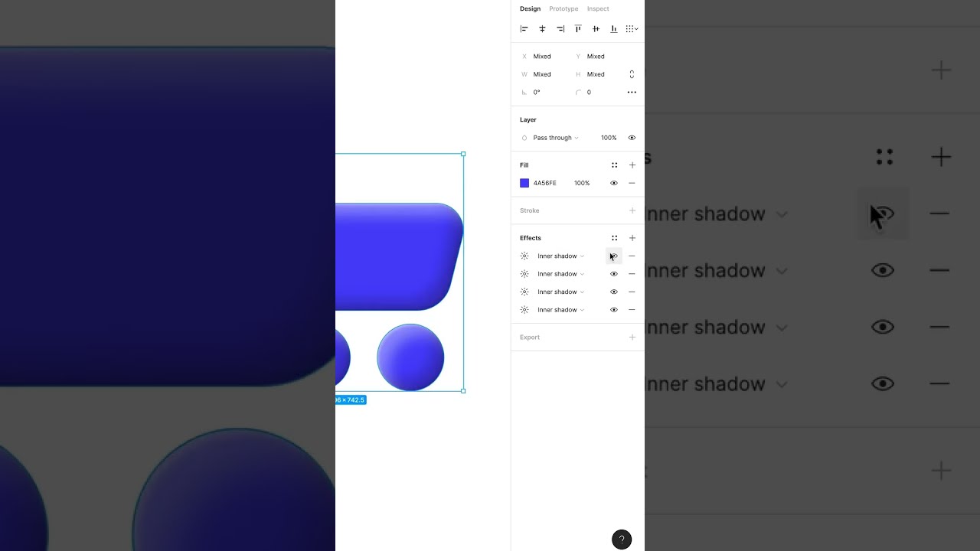Select the blue rounded shape on canvas
This screenshot has width=980, height=551.
[398, 257]
